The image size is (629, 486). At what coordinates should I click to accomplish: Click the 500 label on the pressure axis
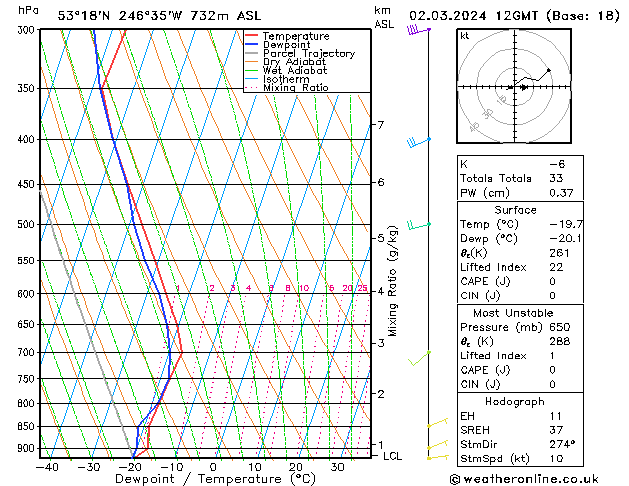24,225
